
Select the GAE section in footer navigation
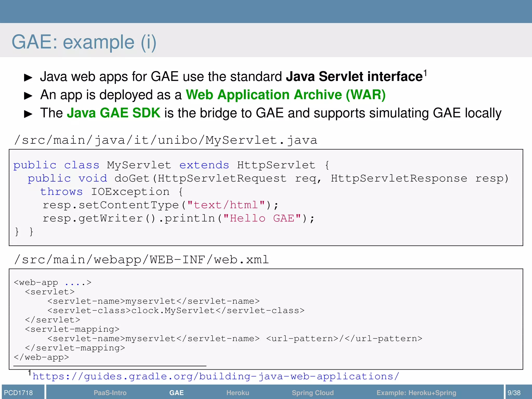[x=176, y=393]
